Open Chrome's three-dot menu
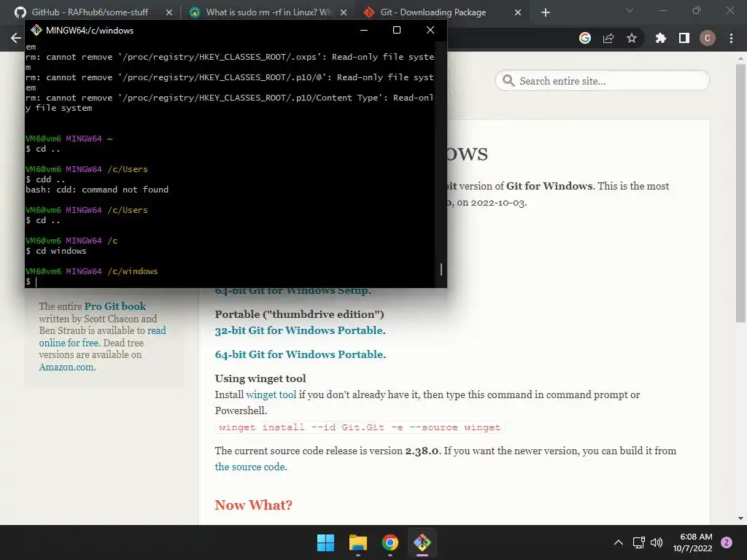747x560 pixels. click(x=731, y=38)
